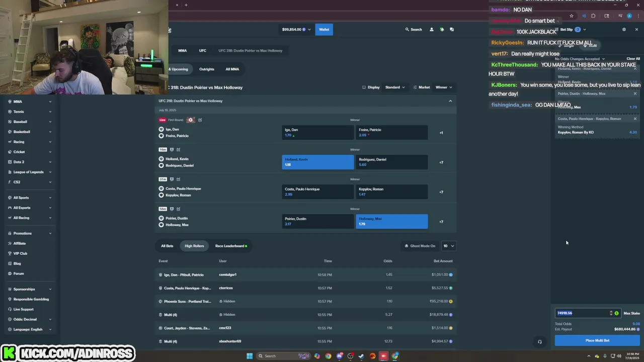
Task: Click the system tray volume icon
Action: [x=619, y=356]
